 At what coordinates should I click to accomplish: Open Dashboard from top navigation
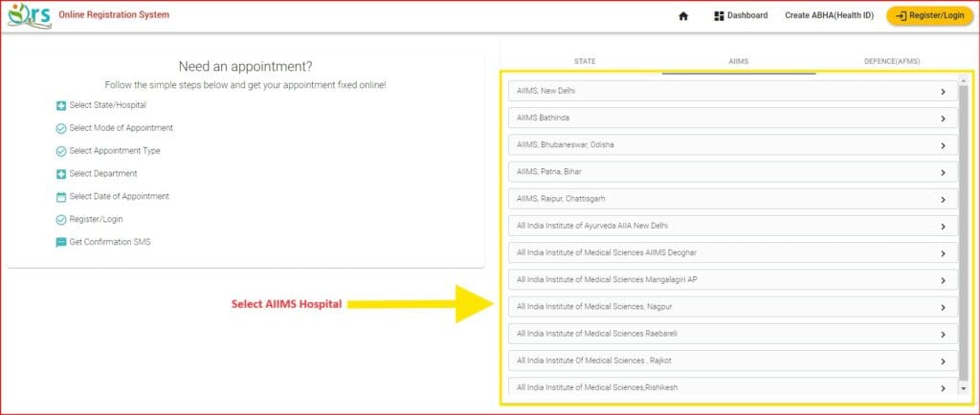(x=742, y=15)
